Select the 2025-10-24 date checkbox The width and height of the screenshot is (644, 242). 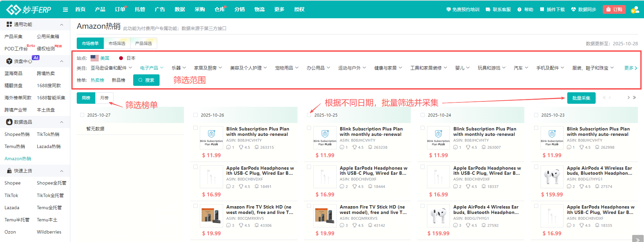click(423, 115)
